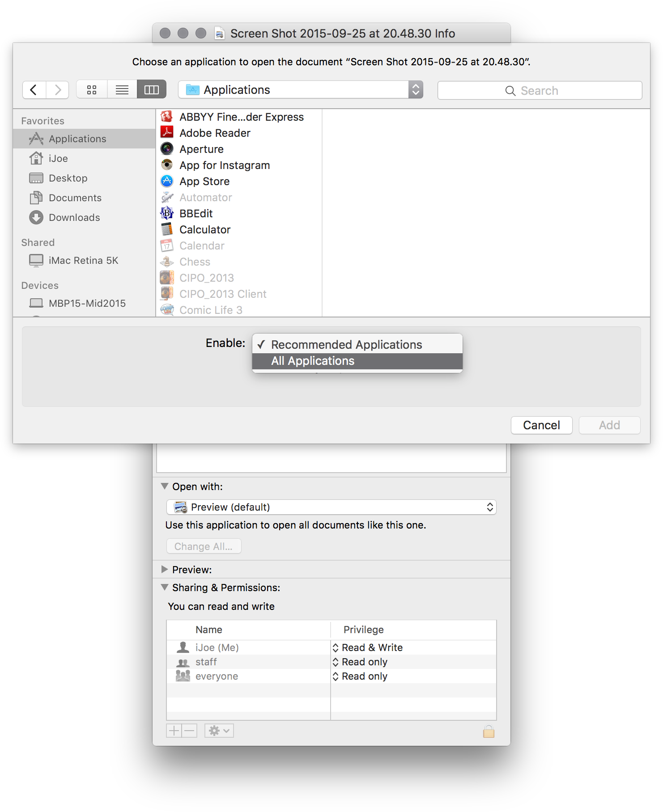This screenshot has width=663, height=812.
Task: Choose the Calculator icon
Action: (x=167, y=229)
